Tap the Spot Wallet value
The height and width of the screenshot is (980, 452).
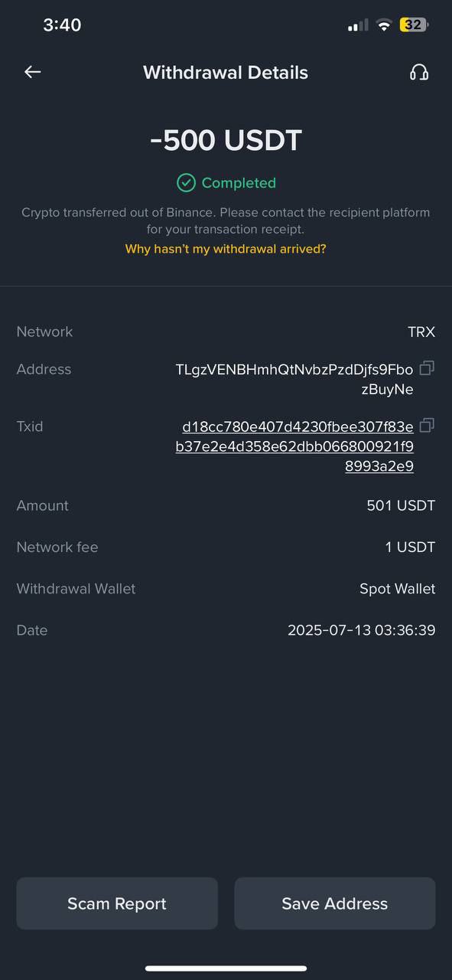[x=398, y=589]
